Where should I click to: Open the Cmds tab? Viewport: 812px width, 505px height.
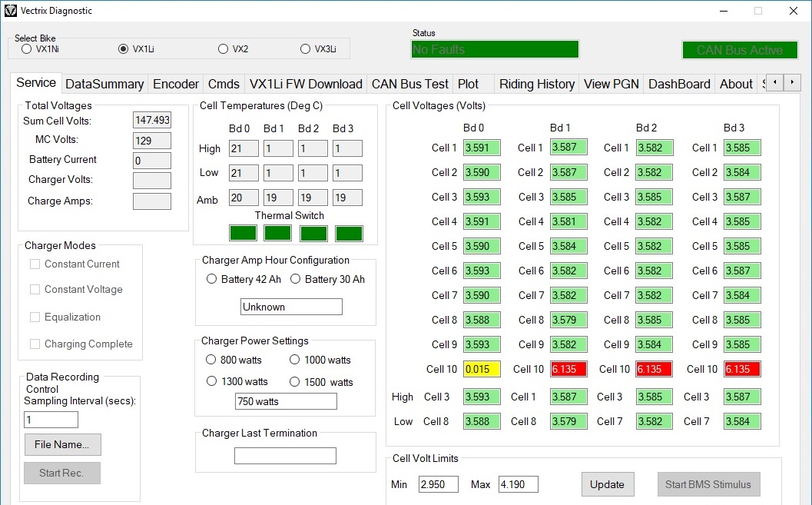point(224,84)
